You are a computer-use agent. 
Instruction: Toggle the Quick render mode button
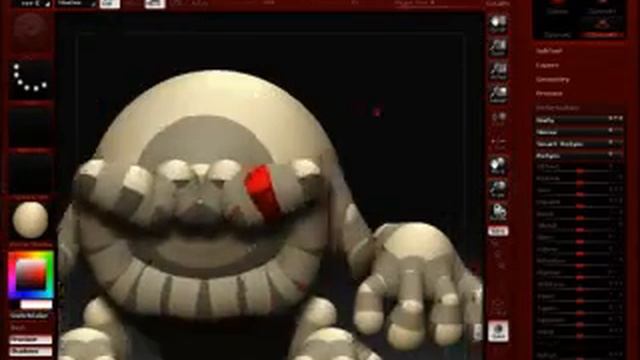click(x=498, y=331)
